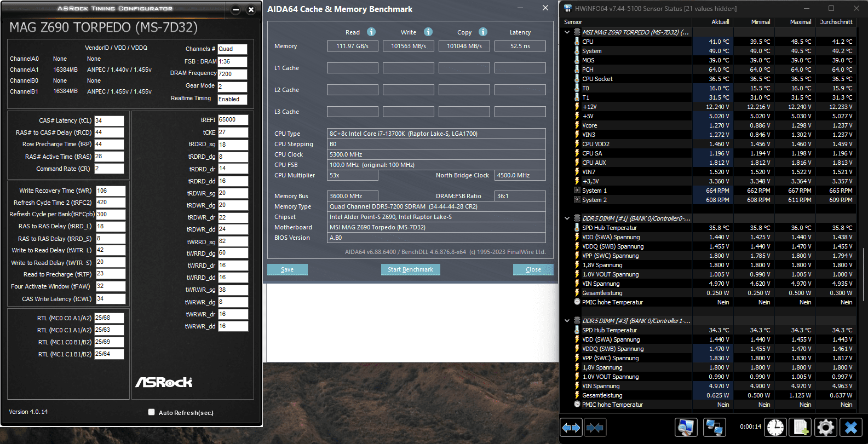Image resolution: width=868 pixels, height=444 pixels.
Task: Open HWiNFO sensor settings gear icon
Action: [x=826, y=427]
